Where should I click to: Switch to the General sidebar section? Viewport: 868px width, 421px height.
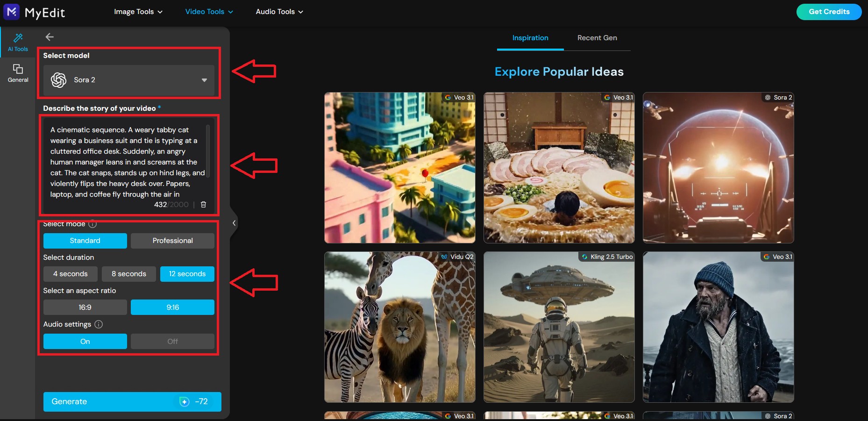pos(18,73)
